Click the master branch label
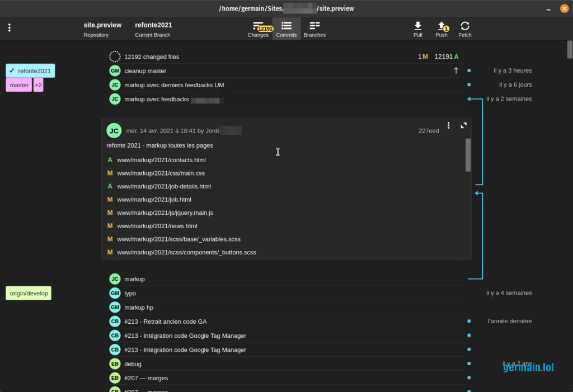The width and height of the screenshot is (573, 392). (x=19, y=86)
